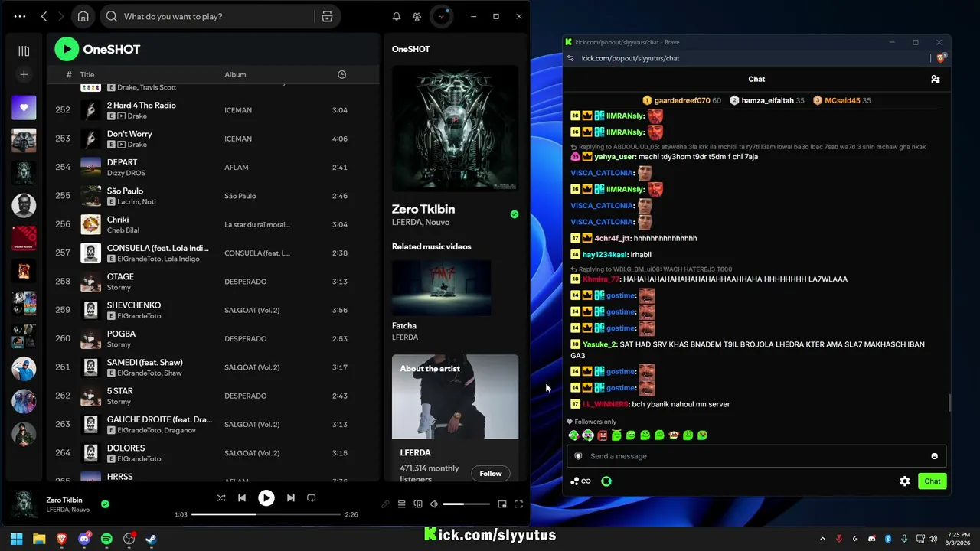Open the Spotify miniplayer
980x551 pixels.
[502, 504]
